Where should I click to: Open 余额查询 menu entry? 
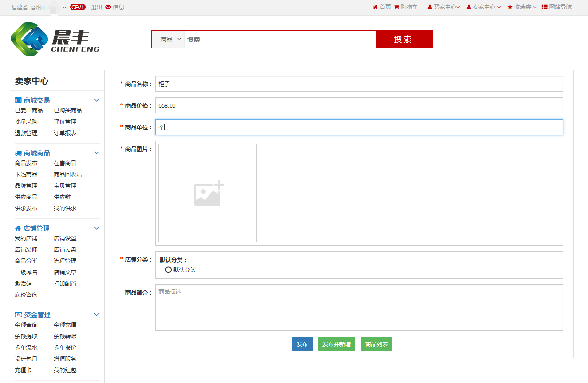tap(26, 325)
